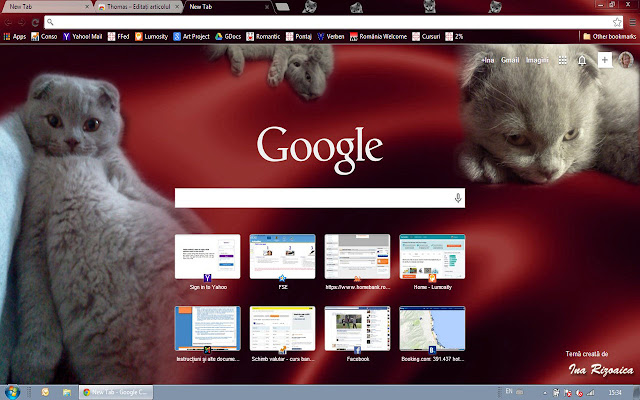Image resolution: width=640 pixels, height=400 pixels.
Task: Open the Verben bookmark
Action: pyautogui.click(x=331, y=37)
